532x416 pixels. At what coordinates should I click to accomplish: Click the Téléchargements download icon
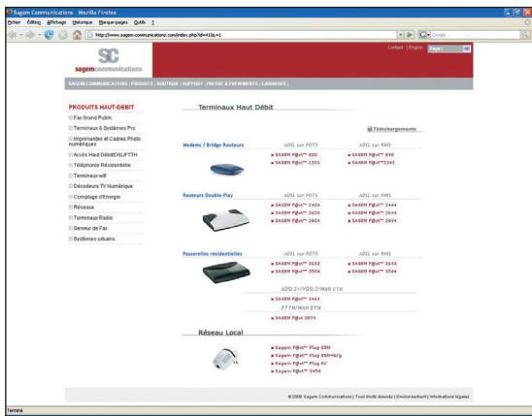pos(370,129)
